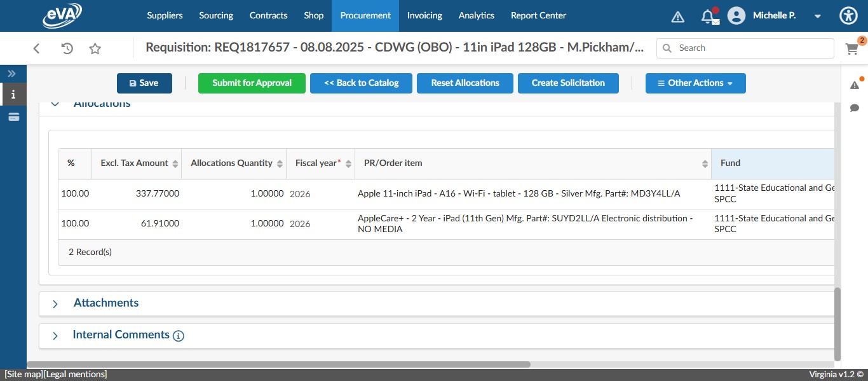Open the accessibility options icon
Viewport: 868px width, 381px height.
848,15
